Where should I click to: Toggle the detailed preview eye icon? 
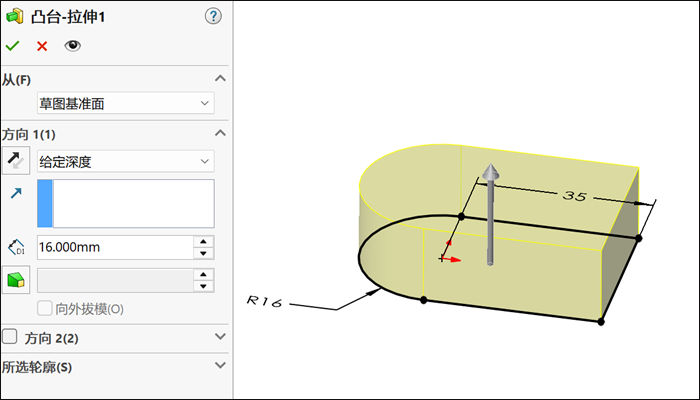(x=72, y=46)
